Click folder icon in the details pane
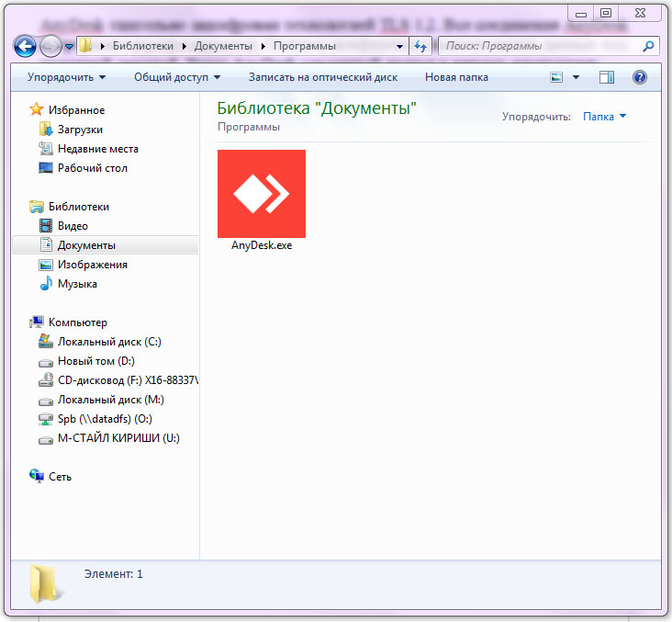 coord(44,583)
